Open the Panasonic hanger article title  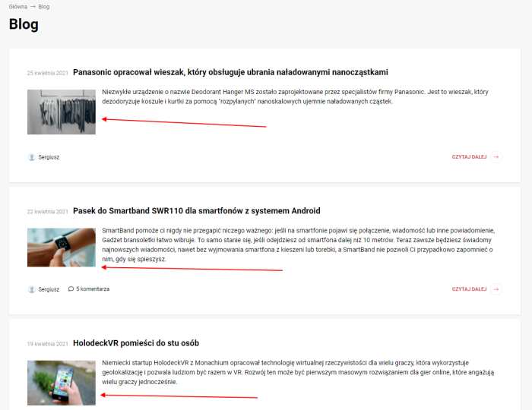[x=230, y=72]
